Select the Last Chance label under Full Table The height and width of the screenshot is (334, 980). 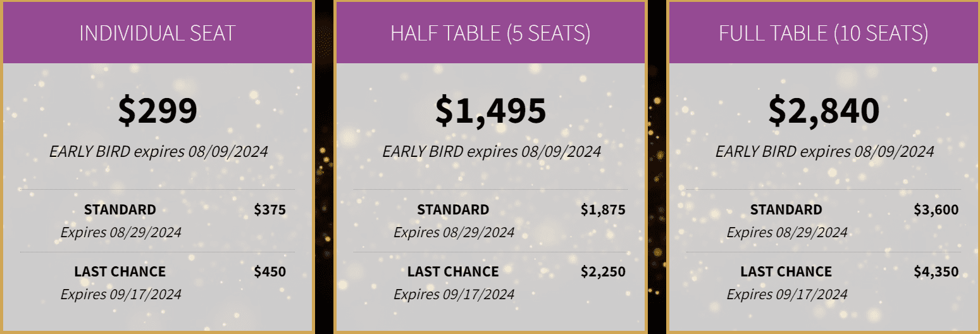[786, 271]
